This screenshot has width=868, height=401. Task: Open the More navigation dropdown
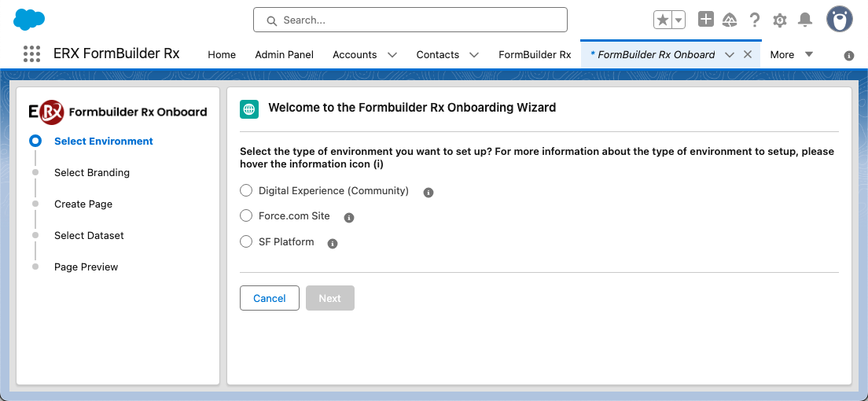click(791, 54)
